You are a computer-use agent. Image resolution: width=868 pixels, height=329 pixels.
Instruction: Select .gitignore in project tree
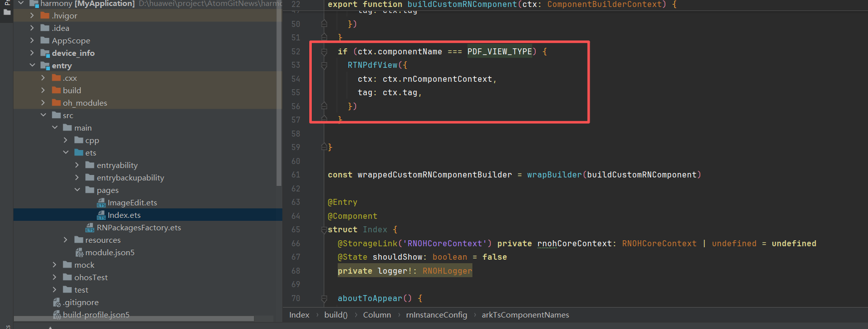coord(81,302)
